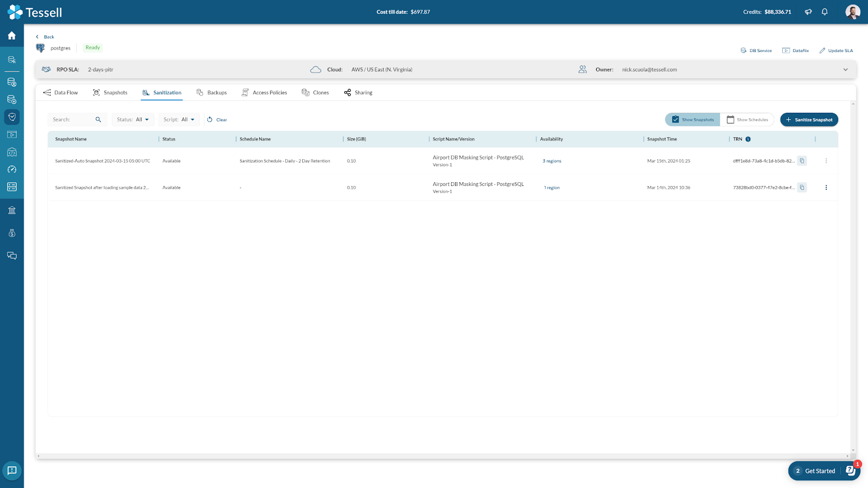The image size is (868, 488).
Task: Click the horizontal scrollbar at page bottom
Action: (x=443, y=456)
